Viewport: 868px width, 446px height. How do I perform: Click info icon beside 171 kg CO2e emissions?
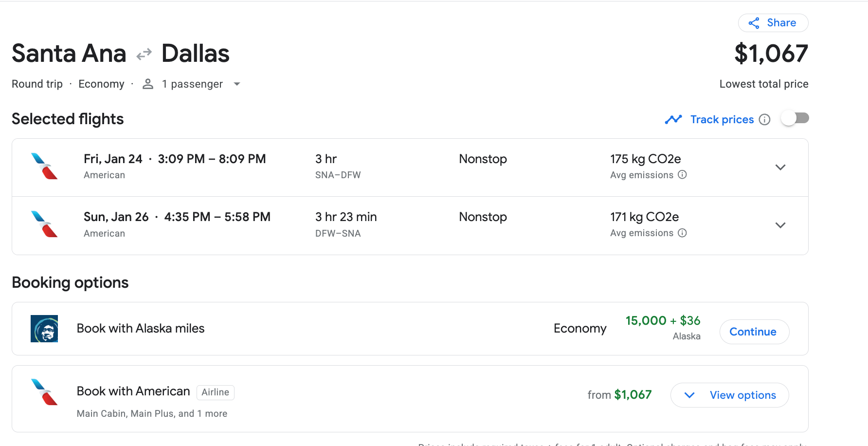point(682,233)
